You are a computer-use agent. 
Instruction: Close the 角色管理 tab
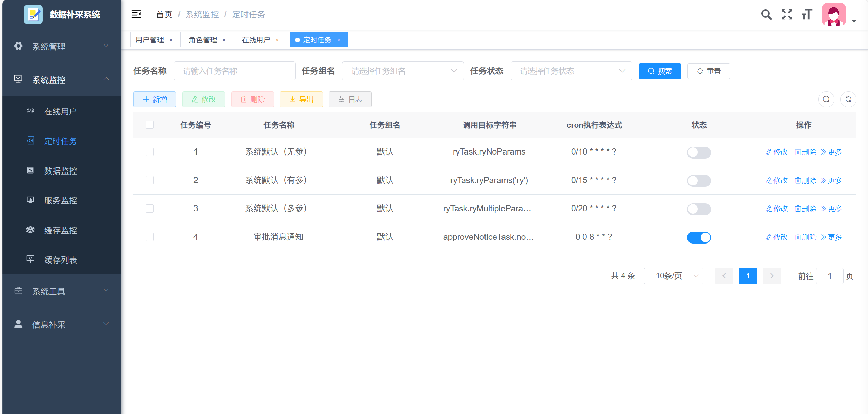(224, 40)
